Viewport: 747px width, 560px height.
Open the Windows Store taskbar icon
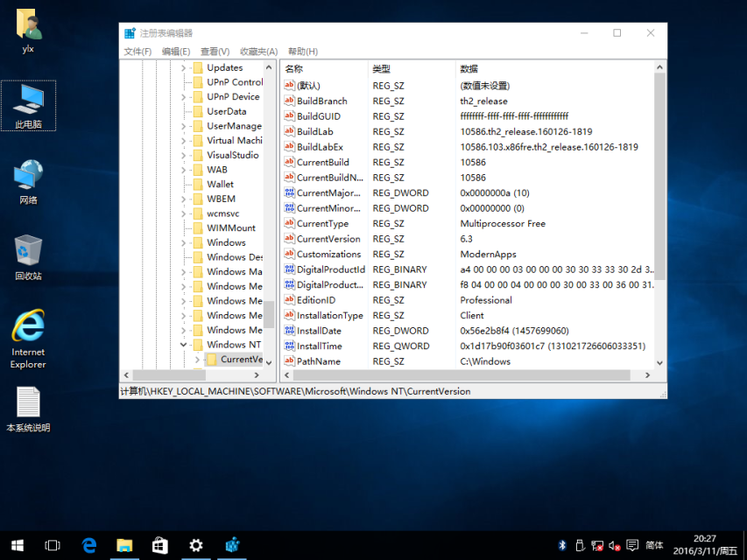[x=159, y=545]
